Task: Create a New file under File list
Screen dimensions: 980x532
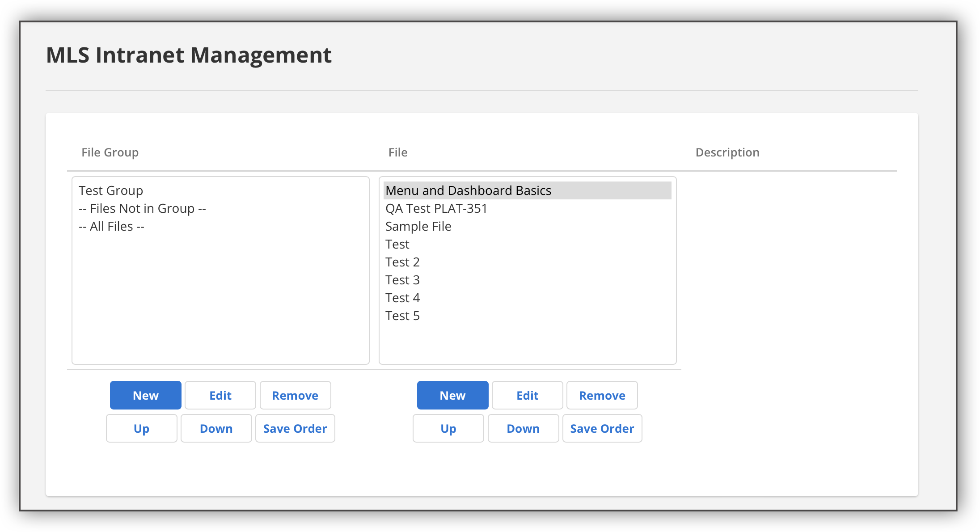Action: (x=453, y=395)
